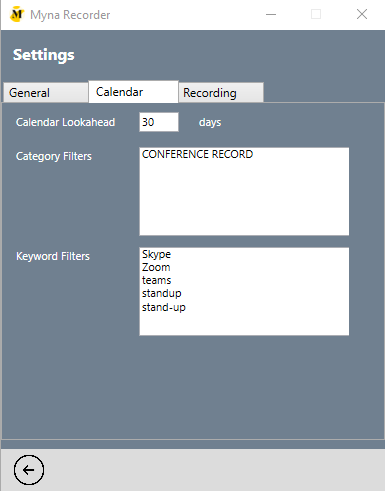Click the stand-up keyword line
Screen dimensions: 385x491
[x=164, y=307]
